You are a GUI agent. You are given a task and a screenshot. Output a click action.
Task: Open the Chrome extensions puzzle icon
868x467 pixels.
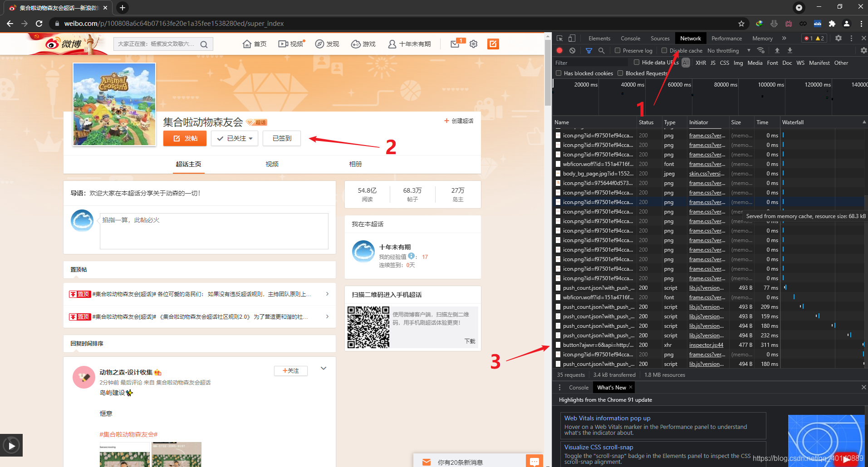pos(832,24)
